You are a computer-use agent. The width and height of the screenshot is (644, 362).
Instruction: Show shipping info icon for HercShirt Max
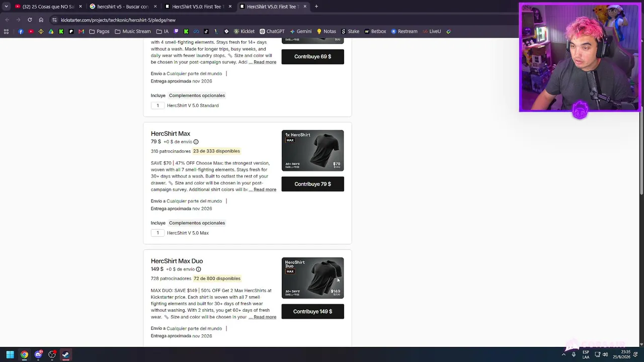196,142
